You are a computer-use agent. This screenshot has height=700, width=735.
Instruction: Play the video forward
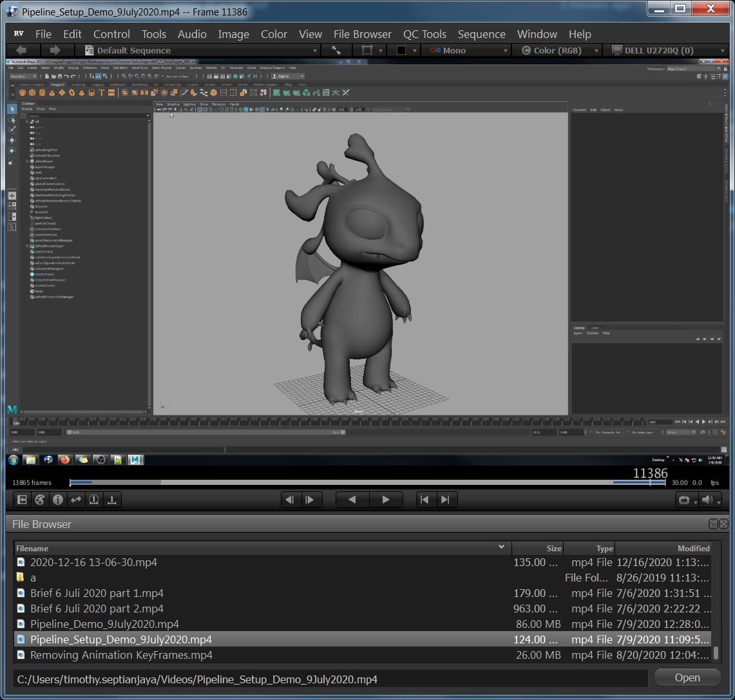coord(386,500)
